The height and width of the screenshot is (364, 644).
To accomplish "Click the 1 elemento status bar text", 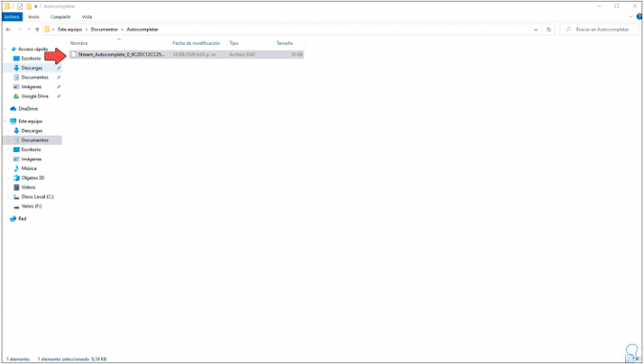I will [18, 359].
